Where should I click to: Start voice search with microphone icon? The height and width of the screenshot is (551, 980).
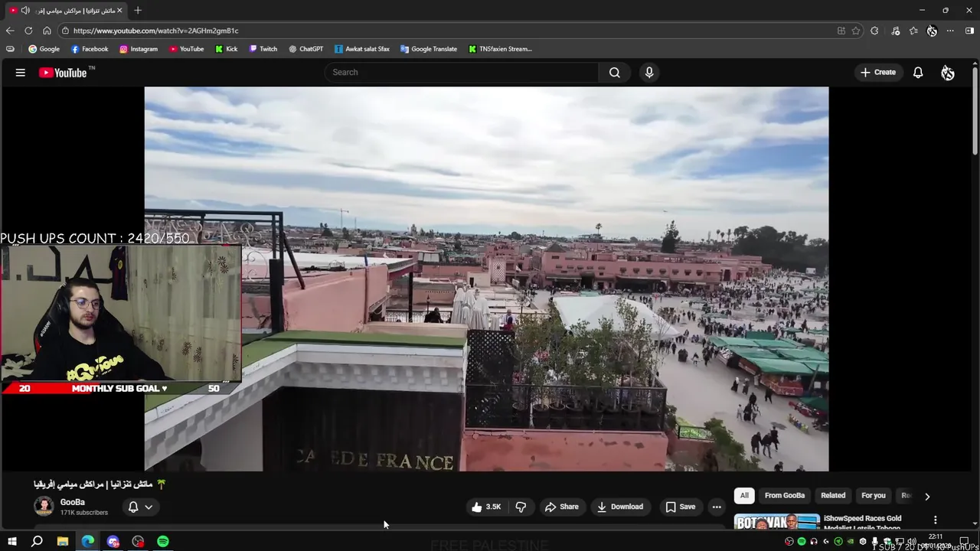(649, 72)
